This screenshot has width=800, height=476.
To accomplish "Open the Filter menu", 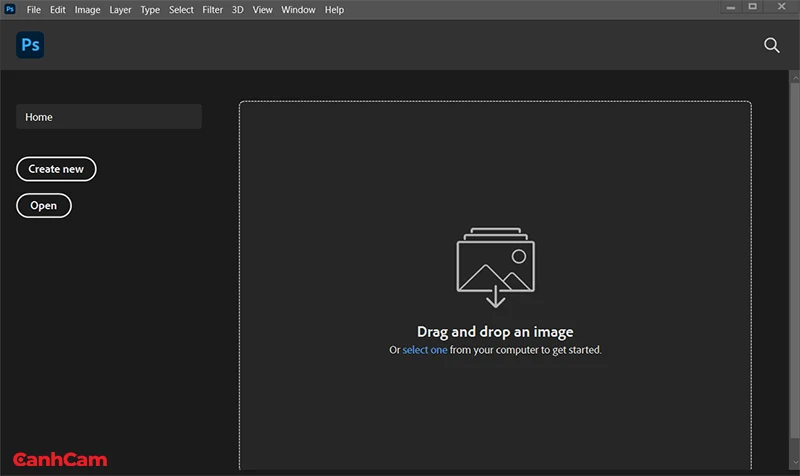I will 212,10.
